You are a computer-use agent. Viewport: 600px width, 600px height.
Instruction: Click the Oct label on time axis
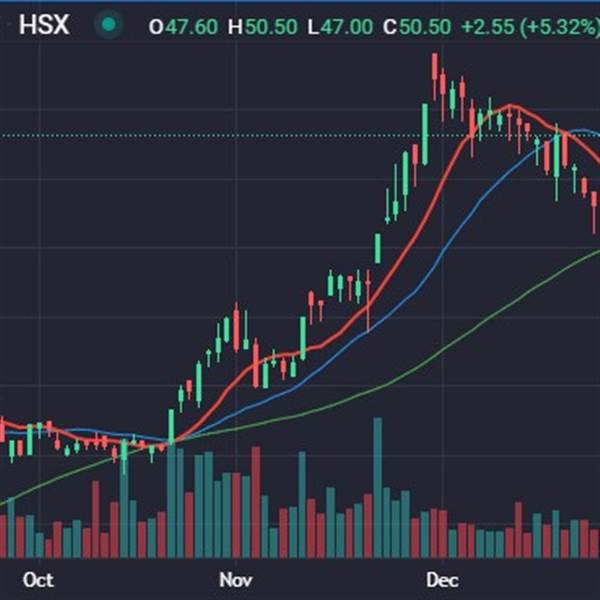[38, 580]
